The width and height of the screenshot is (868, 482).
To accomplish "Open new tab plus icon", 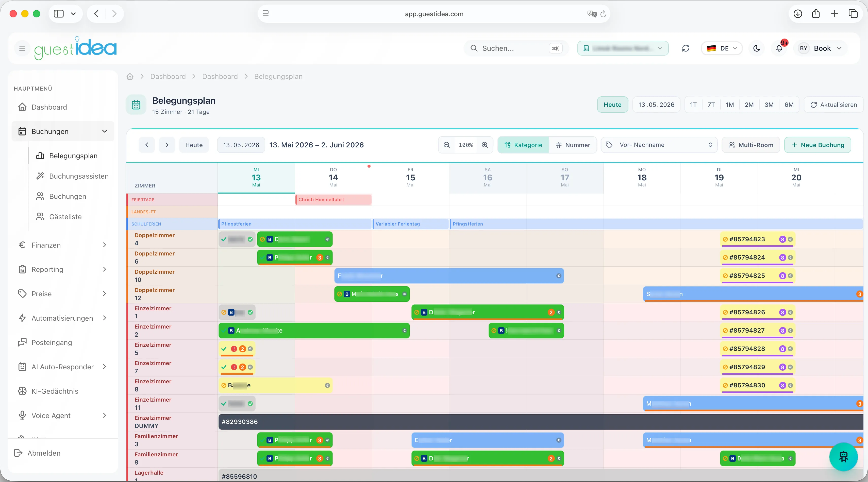I will coord(834,14).
